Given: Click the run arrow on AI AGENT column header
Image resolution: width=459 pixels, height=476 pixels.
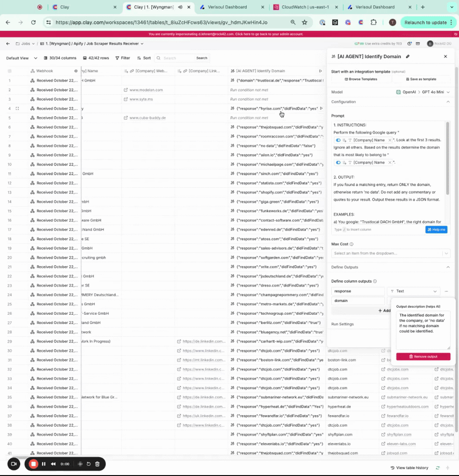Looking at the screenshot, I should point(320,71).
